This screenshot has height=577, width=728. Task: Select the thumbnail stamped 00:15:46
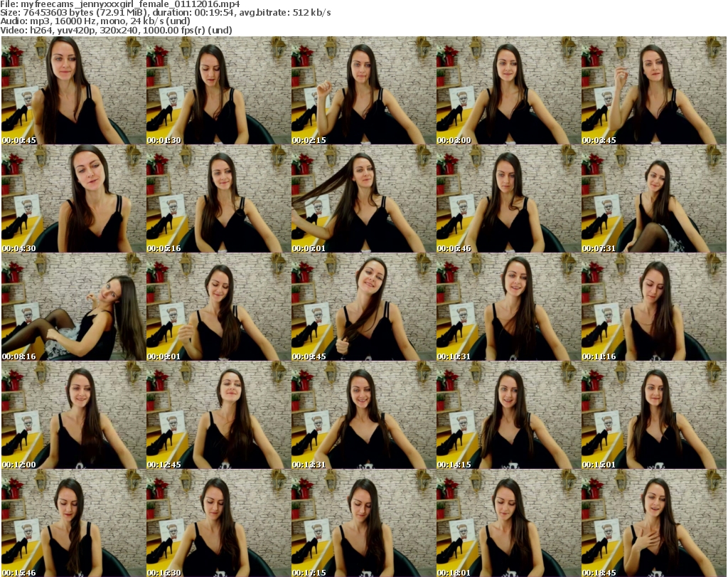tap(73, 524)
